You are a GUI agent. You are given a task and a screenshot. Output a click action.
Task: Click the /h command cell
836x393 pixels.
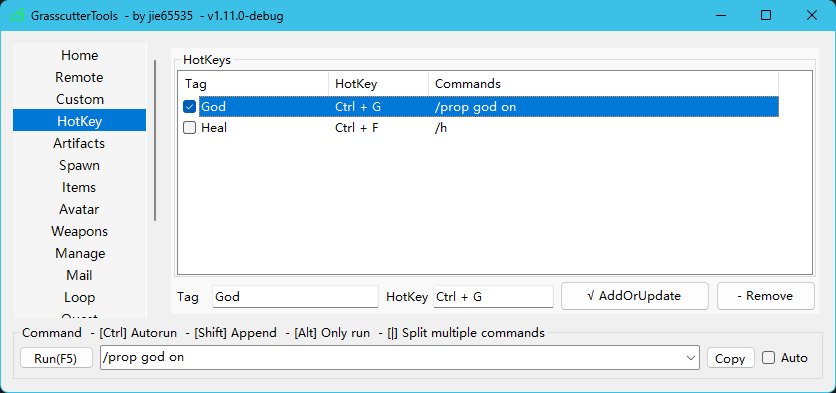point(441,128)
